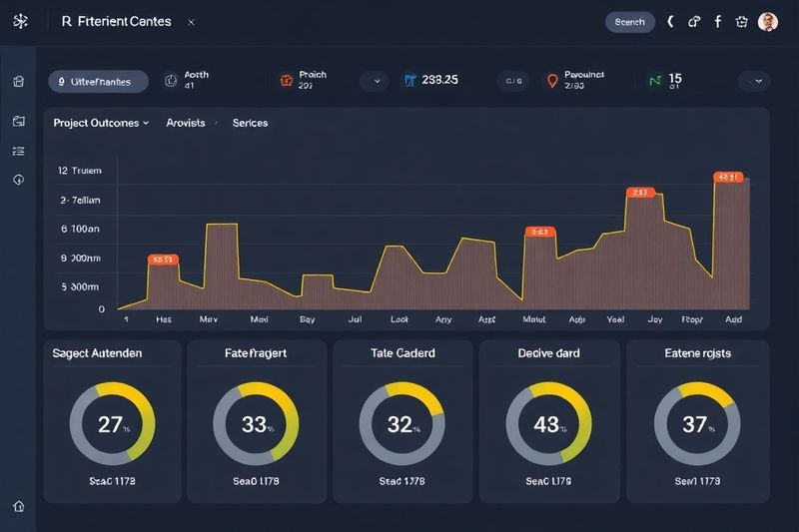Click the Search button in top bar
Screen dimensions: 799x532
point(629,21)
